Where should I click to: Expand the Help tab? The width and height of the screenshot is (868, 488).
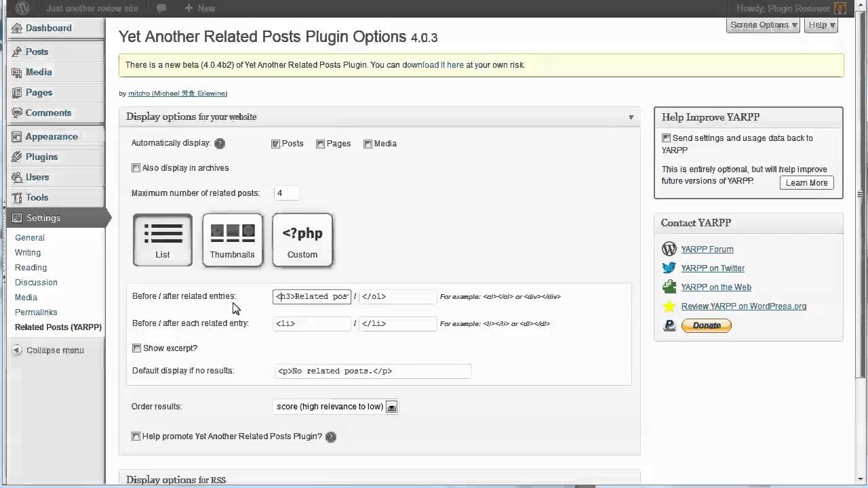coord(822,25)
